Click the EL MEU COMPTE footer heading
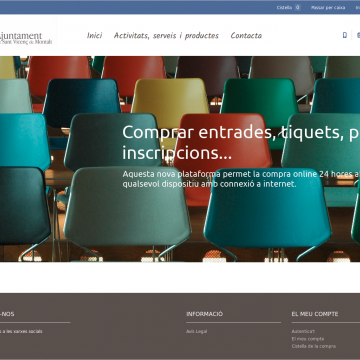Viewport: 360px width, 360px height. [x=315, y=314]
